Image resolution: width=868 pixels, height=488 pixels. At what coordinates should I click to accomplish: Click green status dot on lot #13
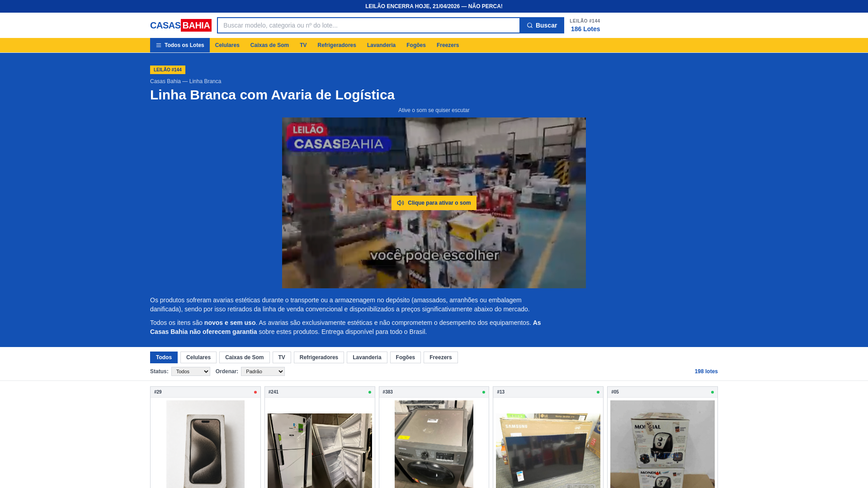(x=598, y=392)
